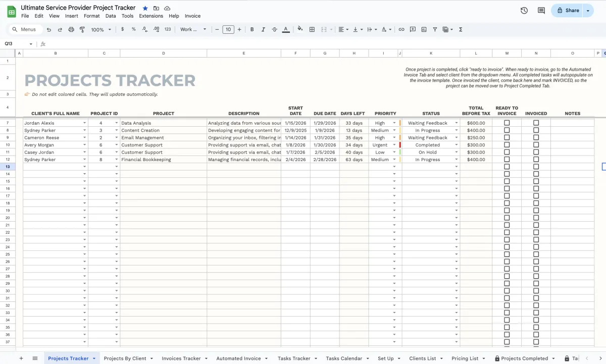Star the document title
This screenshot has width=606, height=364.
[145, 8]
